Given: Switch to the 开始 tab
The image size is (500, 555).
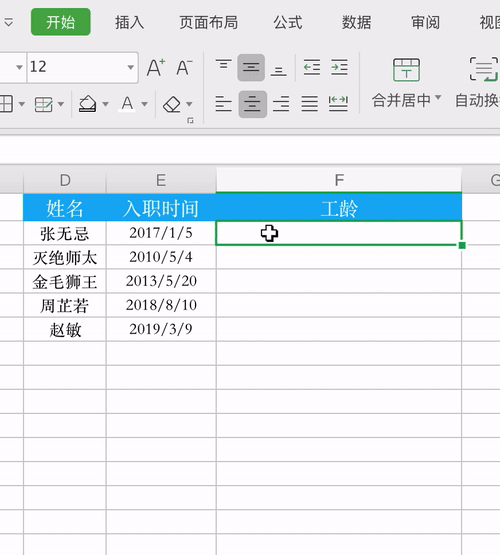Looking at the screenshot, I should (61, 22).
